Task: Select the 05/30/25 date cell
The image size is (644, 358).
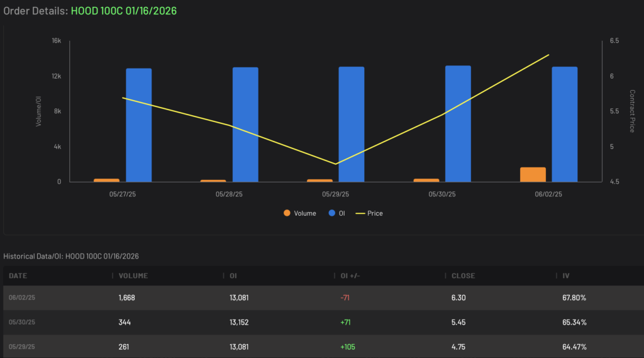Action: (x=22, y=322)
